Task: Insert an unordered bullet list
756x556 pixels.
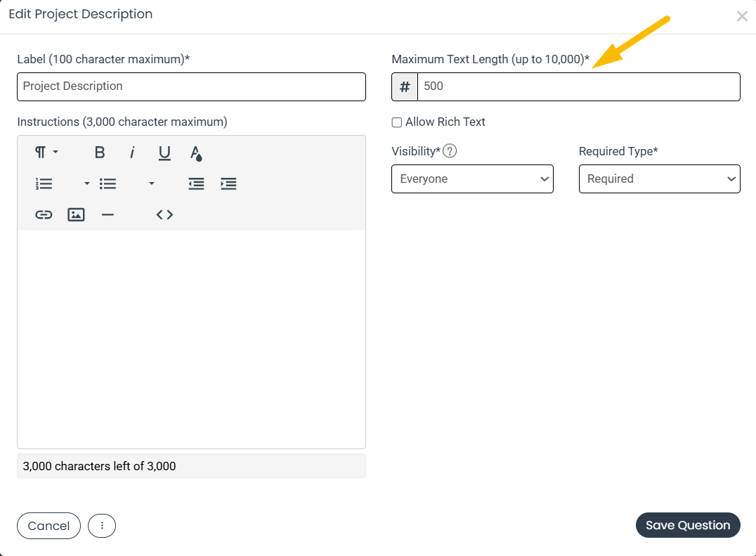Action: pyautogui.click(x=108, y=183)
